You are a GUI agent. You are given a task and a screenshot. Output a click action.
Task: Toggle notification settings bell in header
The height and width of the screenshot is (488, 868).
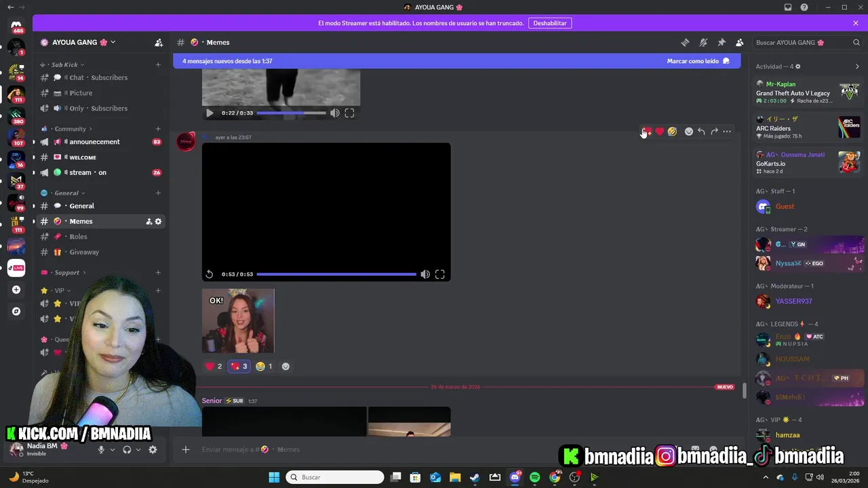703,42
